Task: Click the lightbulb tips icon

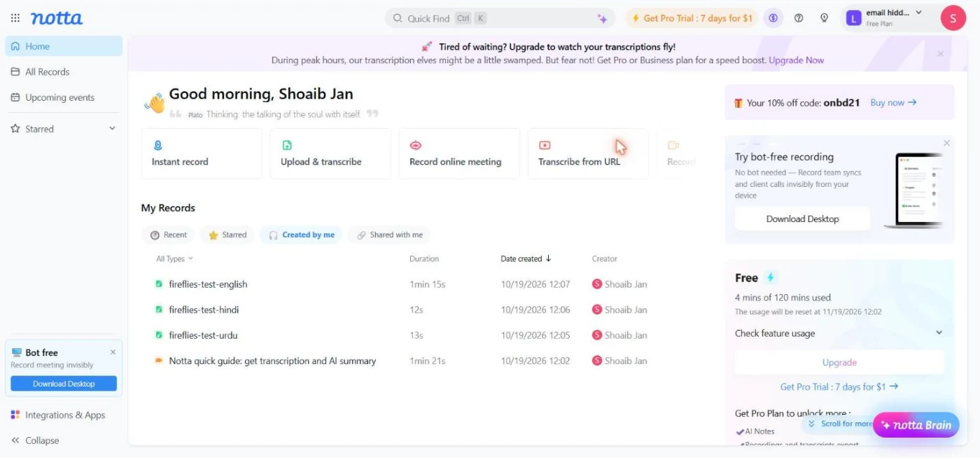Action: pyautogui.click(x=824, y=18)
